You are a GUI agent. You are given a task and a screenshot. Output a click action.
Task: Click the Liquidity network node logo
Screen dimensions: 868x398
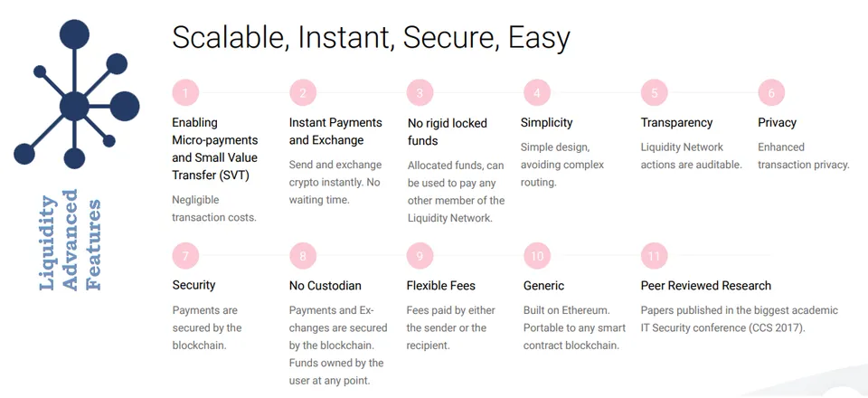pyautogui.click(x=76, y=93)
